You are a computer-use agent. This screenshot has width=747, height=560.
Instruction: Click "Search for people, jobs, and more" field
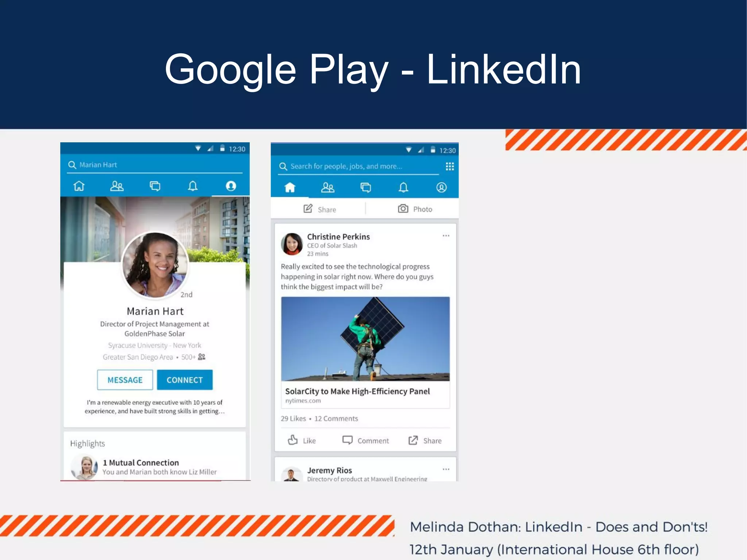tap(358, 166)
